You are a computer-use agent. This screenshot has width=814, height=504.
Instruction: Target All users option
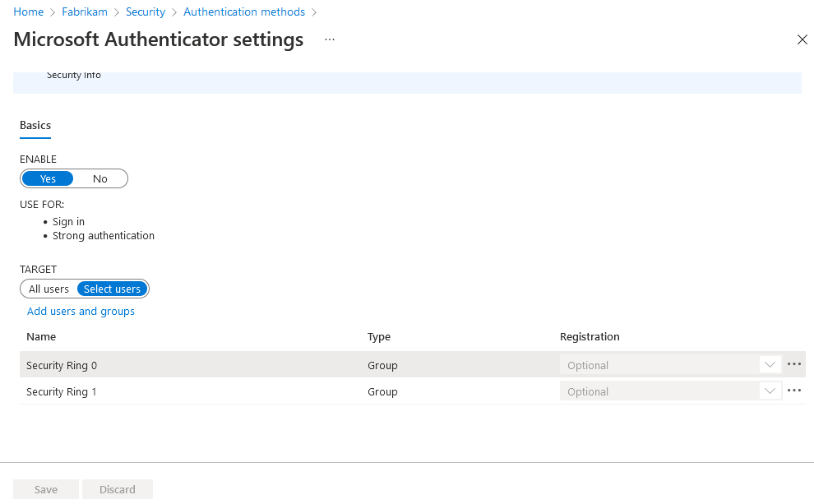tap(49, 289)
